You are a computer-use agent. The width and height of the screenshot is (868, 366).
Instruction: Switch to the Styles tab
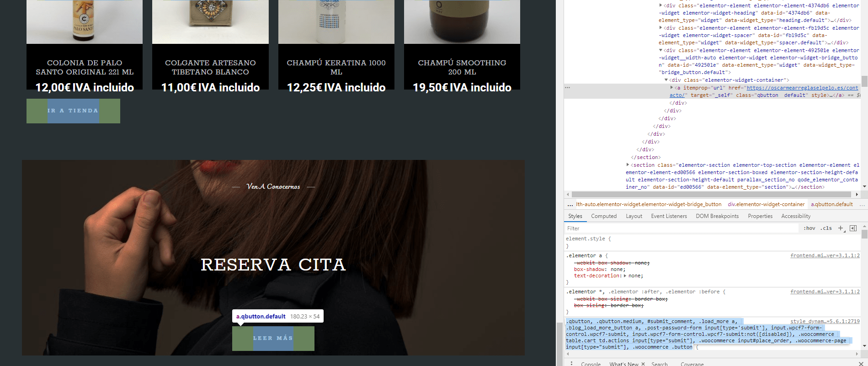coord(575,216)
